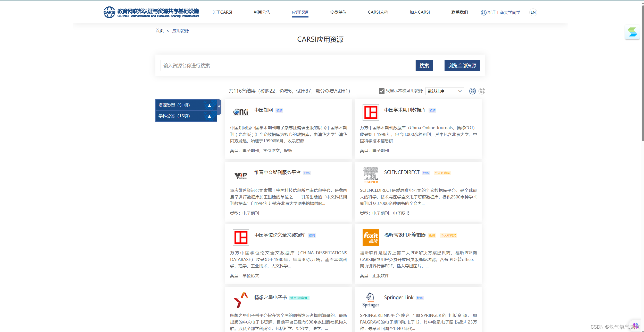Focus the resource name search field
644x332 pixels.
pos(288,65)
